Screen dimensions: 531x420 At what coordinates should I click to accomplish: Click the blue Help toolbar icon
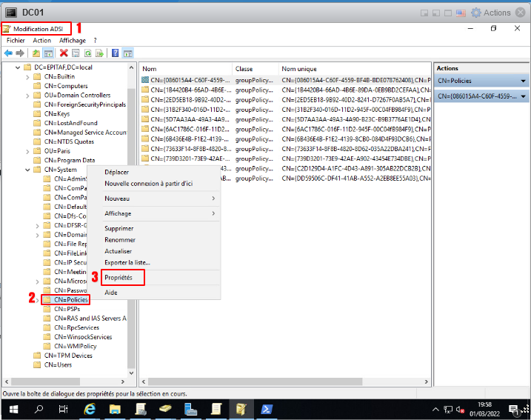tap(116, 53)
